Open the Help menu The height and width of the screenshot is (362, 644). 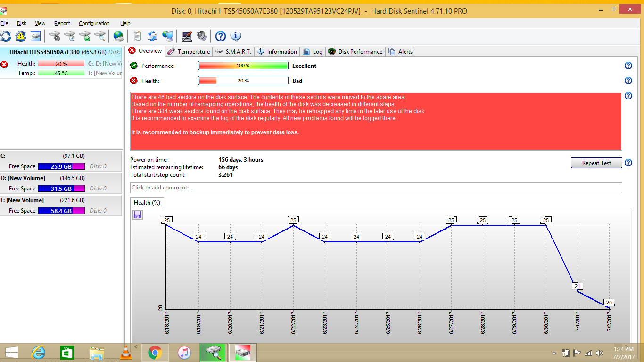(x=125, y=23)
